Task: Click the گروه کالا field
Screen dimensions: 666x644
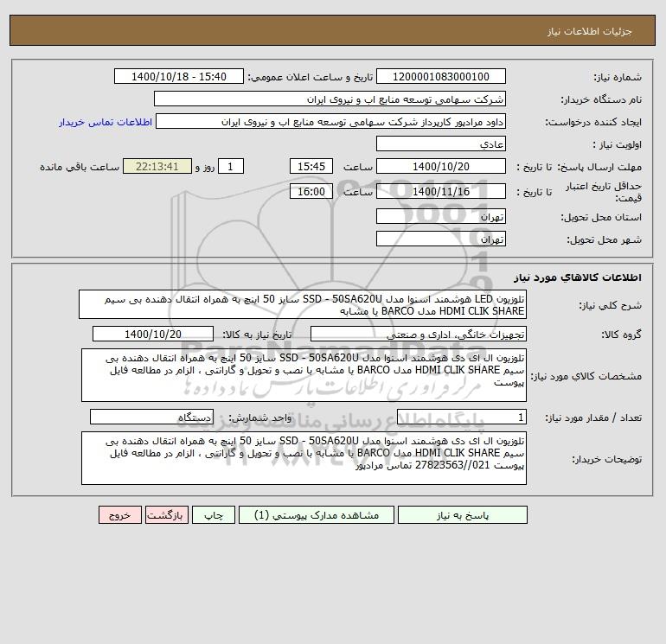Action: [419, 334]
